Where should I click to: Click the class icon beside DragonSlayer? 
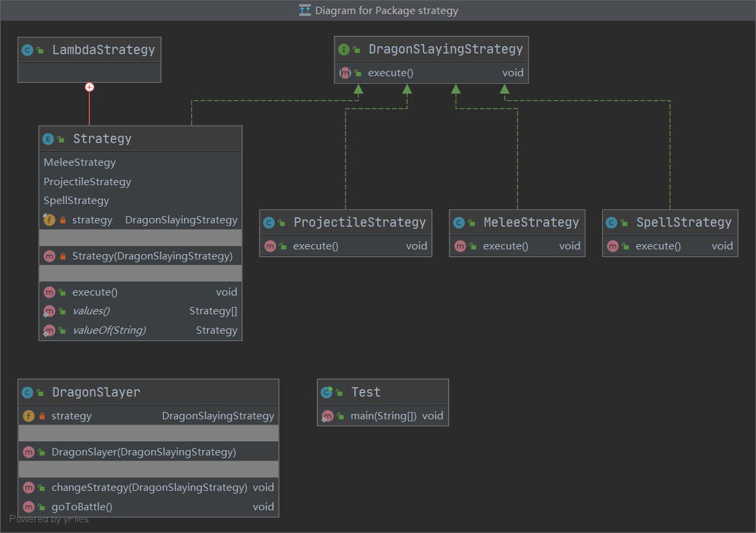[27, 393]
